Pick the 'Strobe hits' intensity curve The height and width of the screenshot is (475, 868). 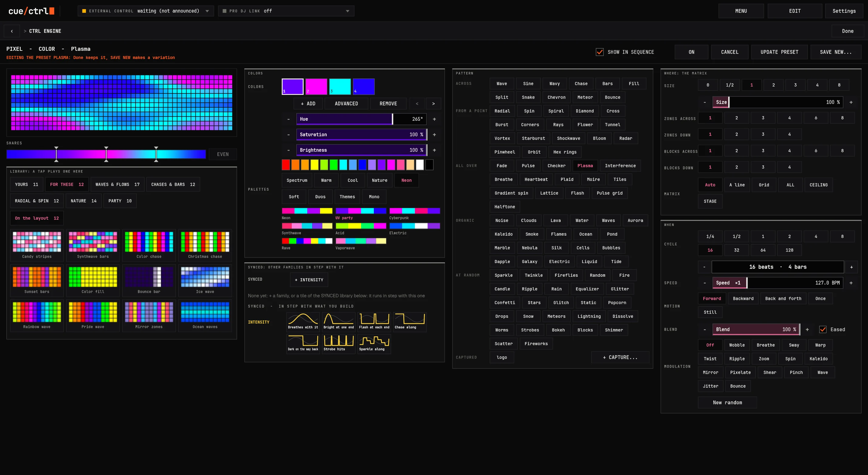pyautogui.click(x=339, y=344)
